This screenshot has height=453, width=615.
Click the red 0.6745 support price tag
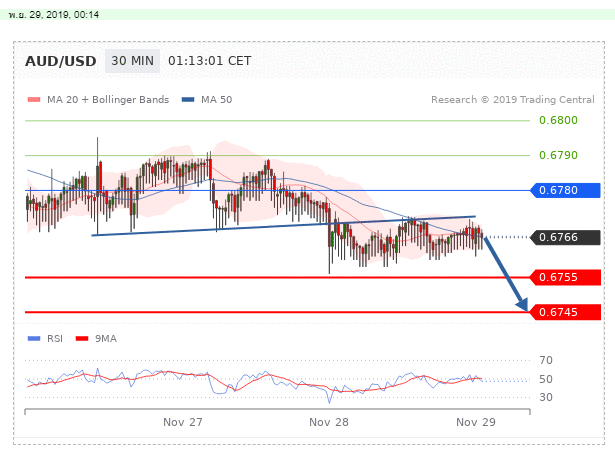pos(565,312)
